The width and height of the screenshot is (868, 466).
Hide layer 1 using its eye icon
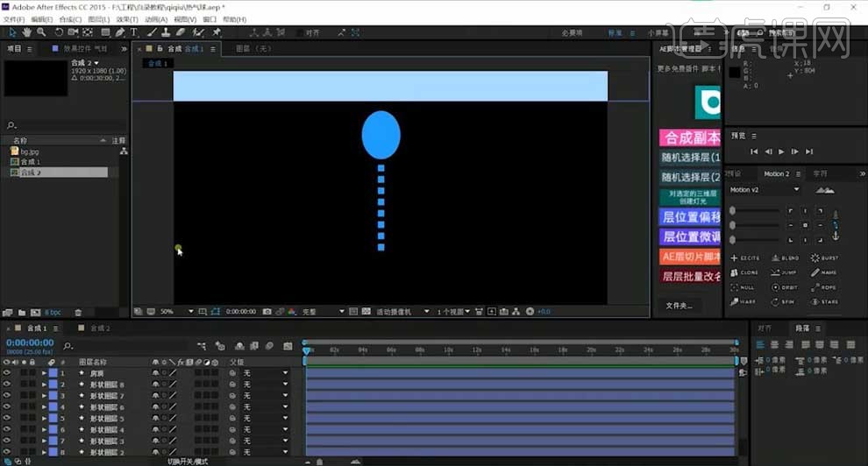click(7, 373)
